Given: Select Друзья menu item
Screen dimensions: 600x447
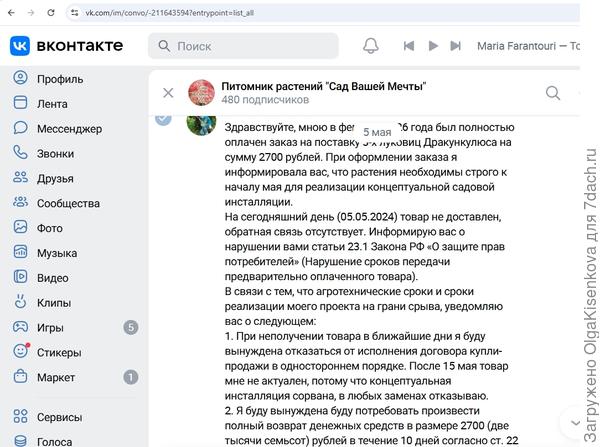Looking at the screenshot, I should (x=55, y=178).
